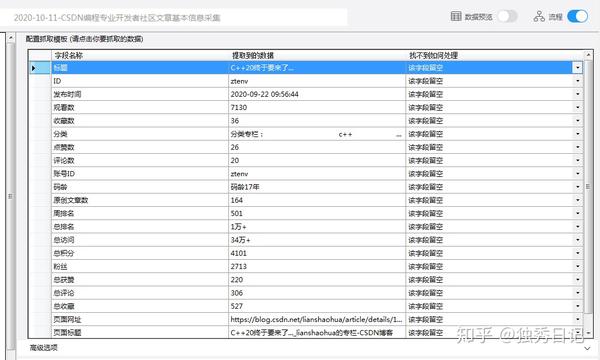Open the dropdown arrow in the 评论数 row
The image size is (600, 360).
pyautogui.click(x=577, y=160)
